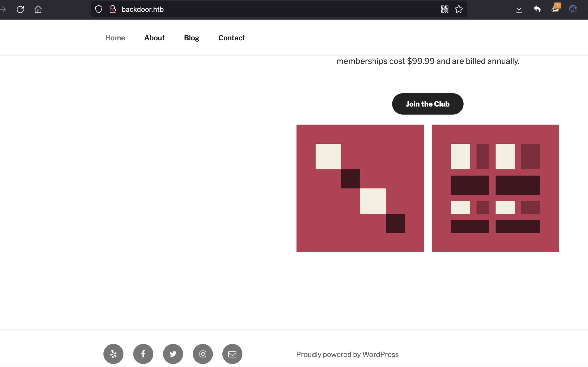Click the undo arrow toolbar icon
The width and height of the screenshot is (588, 367).
click(537, 9)
